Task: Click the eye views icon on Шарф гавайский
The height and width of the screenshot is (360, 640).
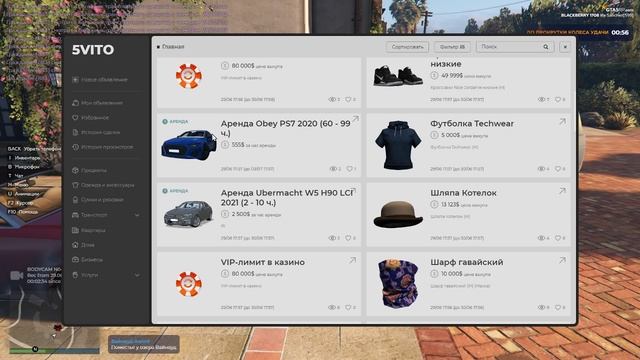Action: [541, 307]
